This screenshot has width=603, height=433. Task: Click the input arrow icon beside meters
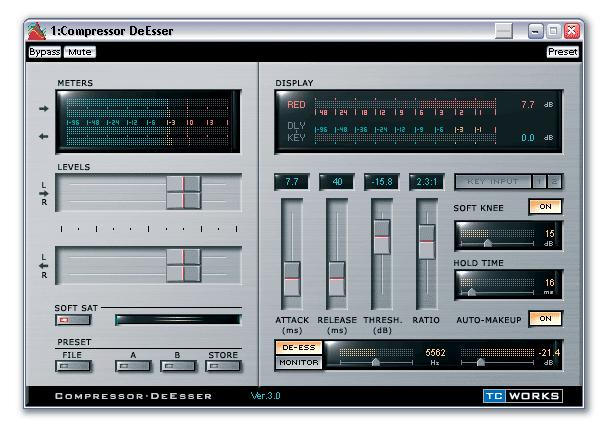tap(44, 109)
